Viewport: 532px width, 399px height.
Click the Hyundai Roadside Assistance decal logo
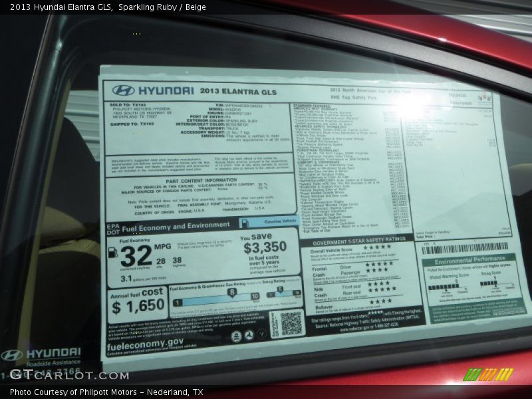(x=12, y=355)
